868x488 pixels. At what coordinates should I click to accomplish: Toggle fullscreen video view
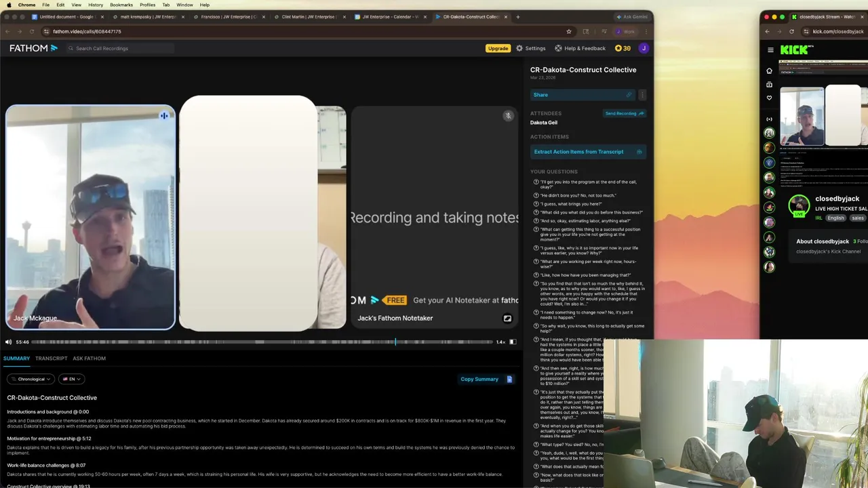[513, 342]
